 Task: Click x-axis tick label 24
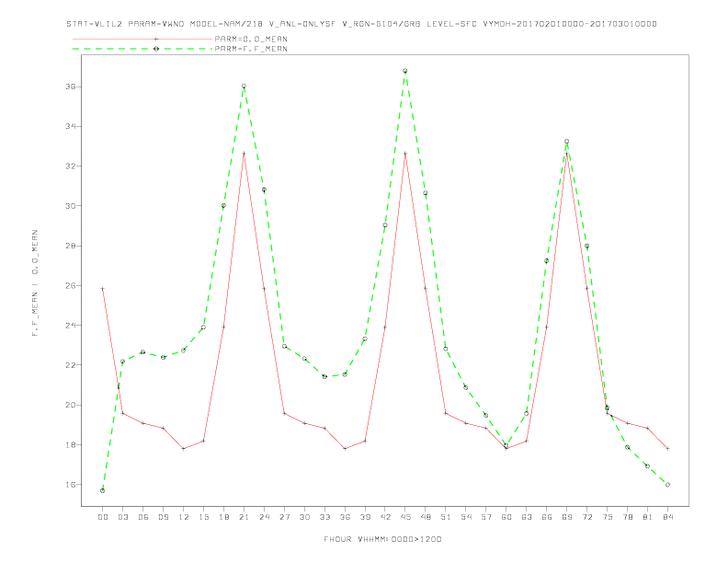pos(264,517)
